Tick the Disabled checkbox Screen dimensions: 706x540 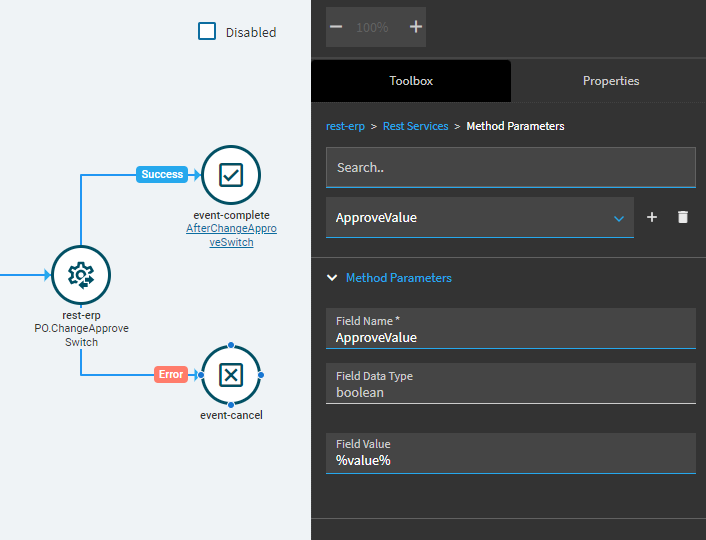(x=207, y=32)
